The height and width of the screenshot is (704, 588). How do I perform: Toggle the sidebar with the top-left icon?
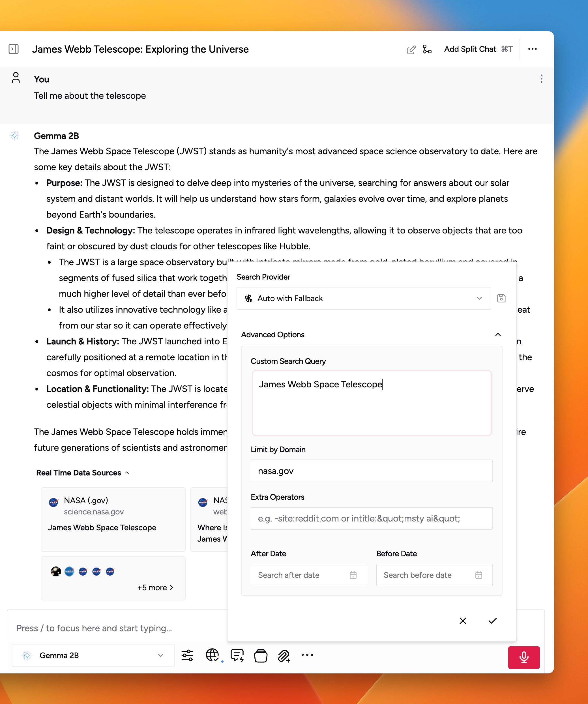click(14, 49)
